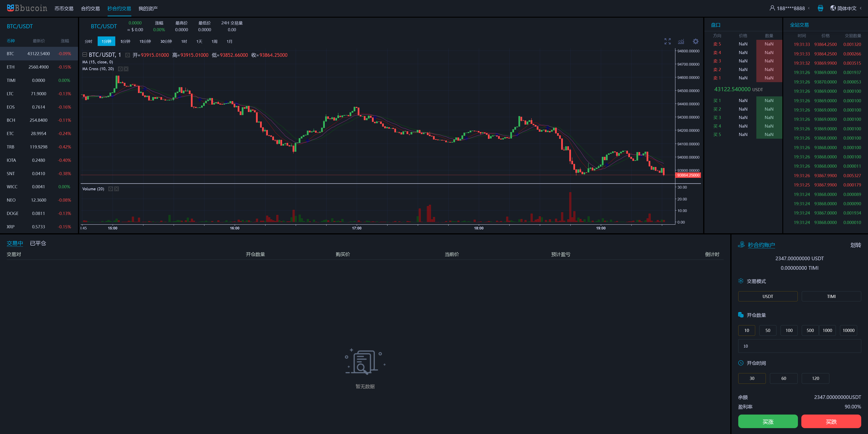Open BTC/USDT series settings gear

127,55
